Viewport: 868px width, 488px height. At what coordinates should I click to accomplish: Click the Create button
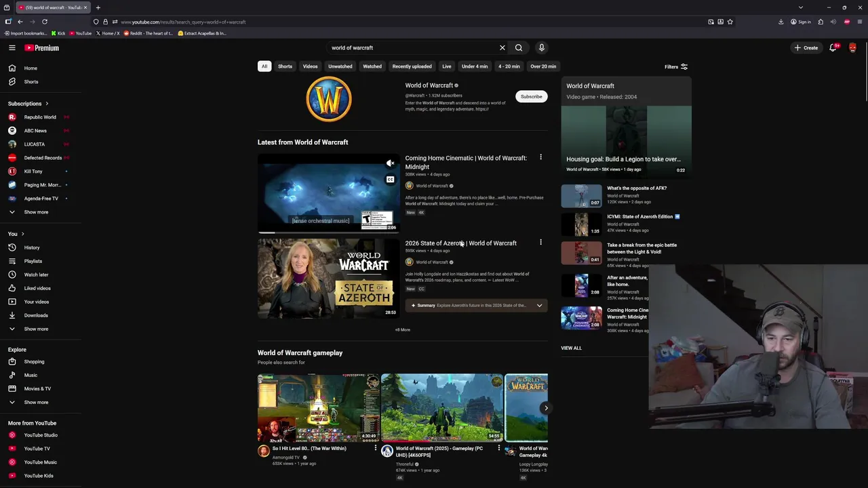(806, 47)
